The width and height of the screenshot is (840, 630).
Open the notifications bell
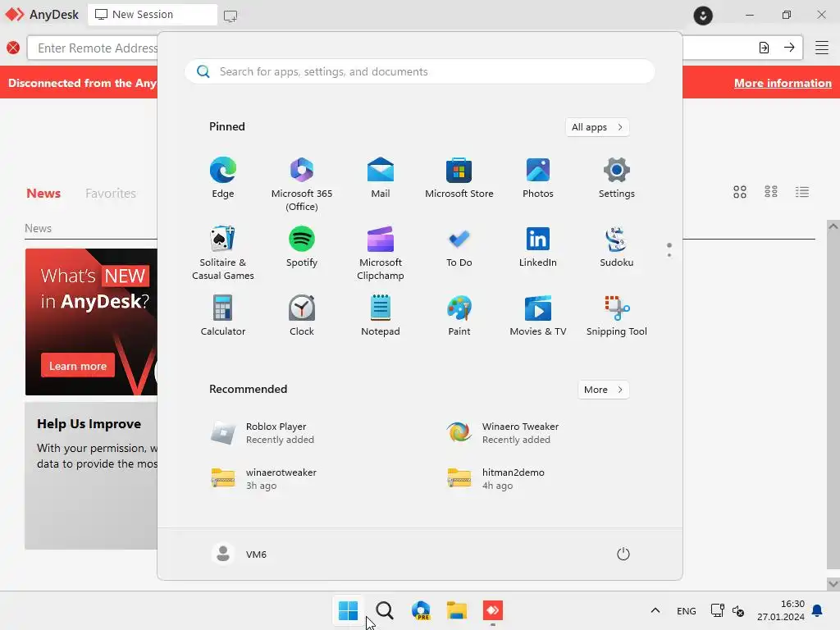pos(818,610)
